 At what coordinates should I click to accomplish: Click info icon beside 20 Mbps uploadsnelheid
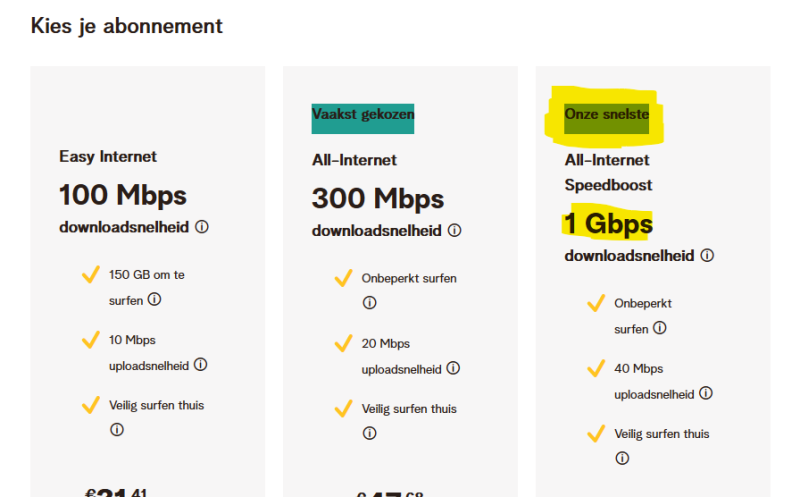click(453, 368)
